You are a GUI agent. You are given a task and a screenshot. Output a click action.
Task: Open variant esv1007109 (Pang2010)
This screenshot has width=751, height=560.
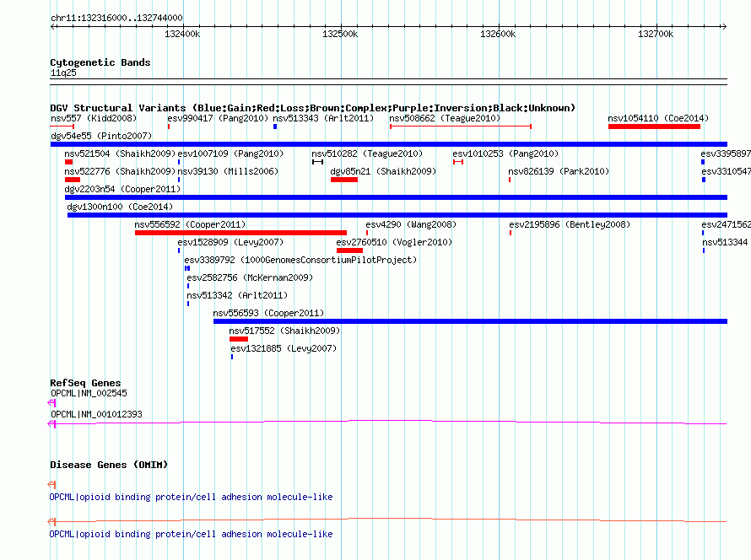[x=230, y=153]
